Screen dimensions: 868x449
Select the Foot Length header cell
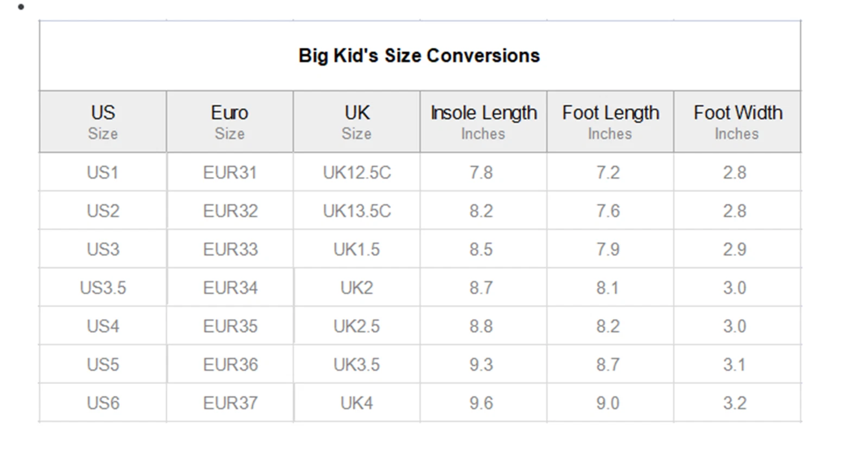(x=610, y=122)
